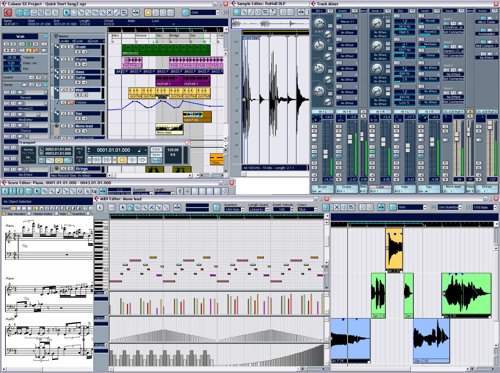Click the green Brushes part in the arrangement

[166, 50]
